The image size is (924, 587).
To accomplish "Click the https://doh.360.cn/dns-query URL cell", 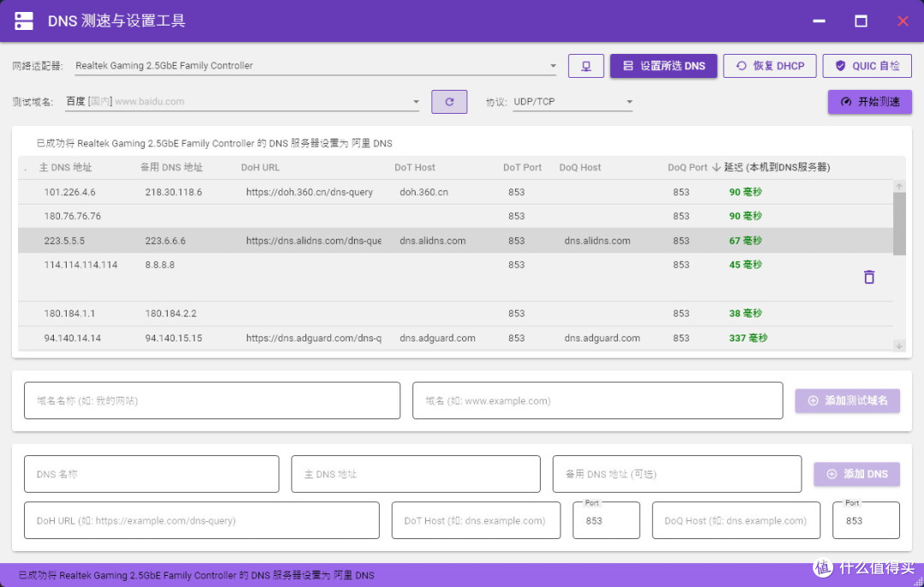I will tap(310, 193).
